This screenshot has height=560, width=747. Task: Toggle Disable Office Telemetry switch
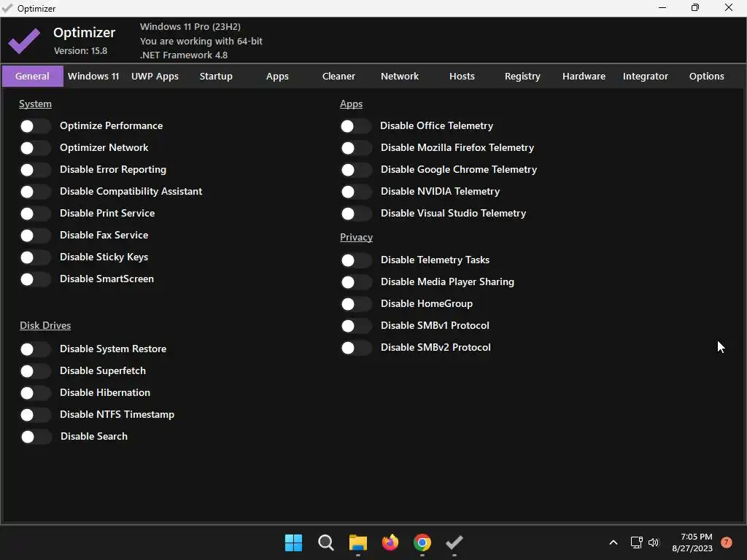(x=356, y=125)
